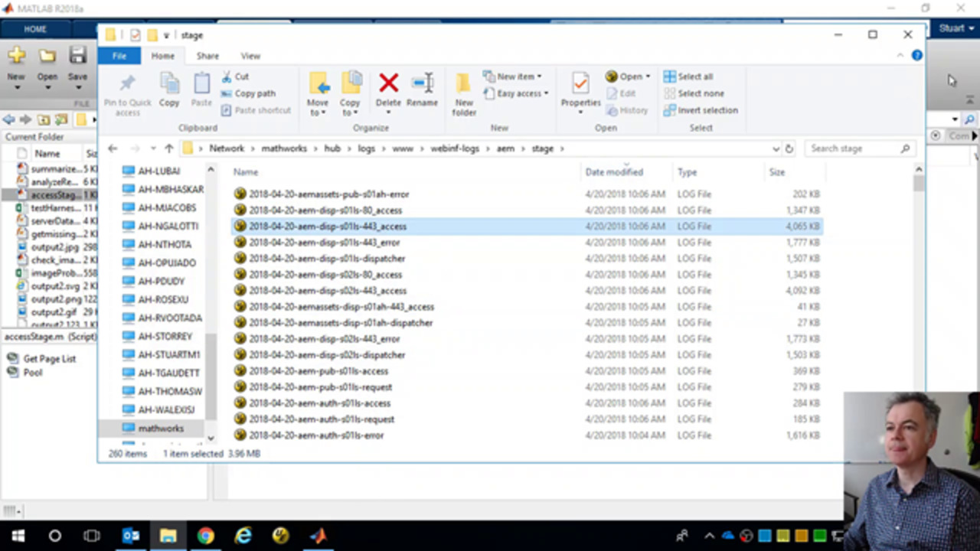Click the Copy icon in Clipboard group
The width and height of the screenshot is (980, 551).
(x=169, y=85)
